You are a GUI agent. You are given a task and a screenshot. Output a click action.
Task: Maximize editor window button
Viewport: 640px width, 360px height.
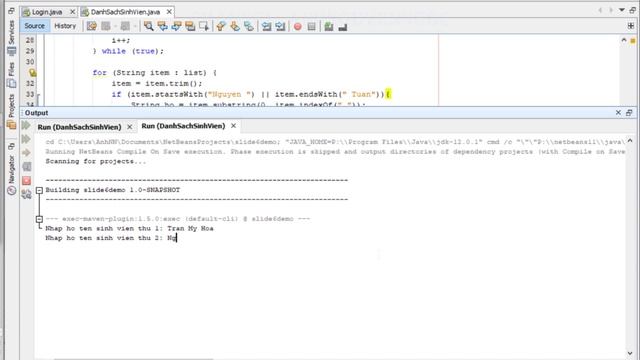click(x=632, y=10)
